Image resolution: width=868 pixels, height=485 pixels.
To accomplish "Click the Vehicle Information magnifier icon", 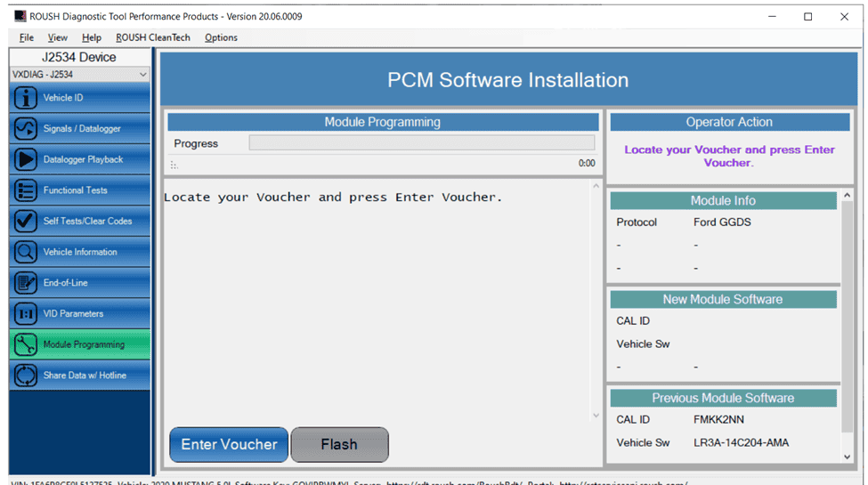I will click(26, 252).
